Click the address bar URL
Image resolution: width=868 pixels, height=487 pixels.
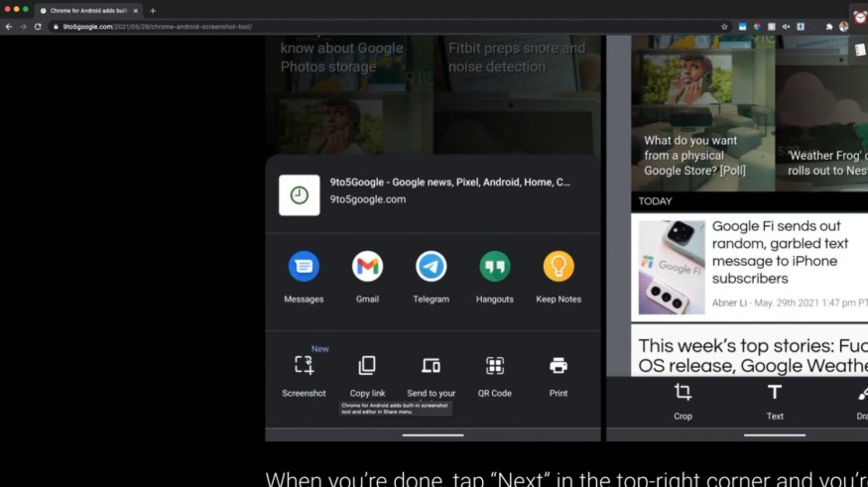157,27
